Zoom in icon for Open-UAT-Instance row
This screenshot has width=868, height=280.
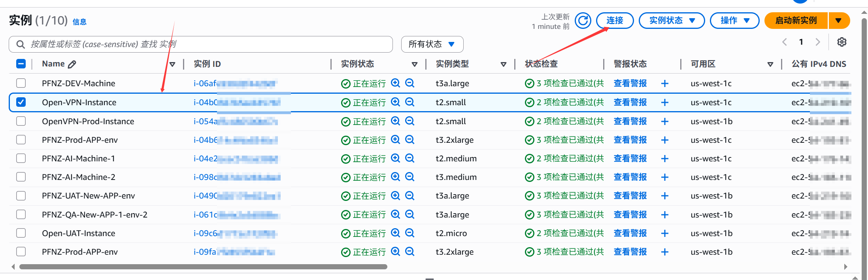tap(395, 233)
